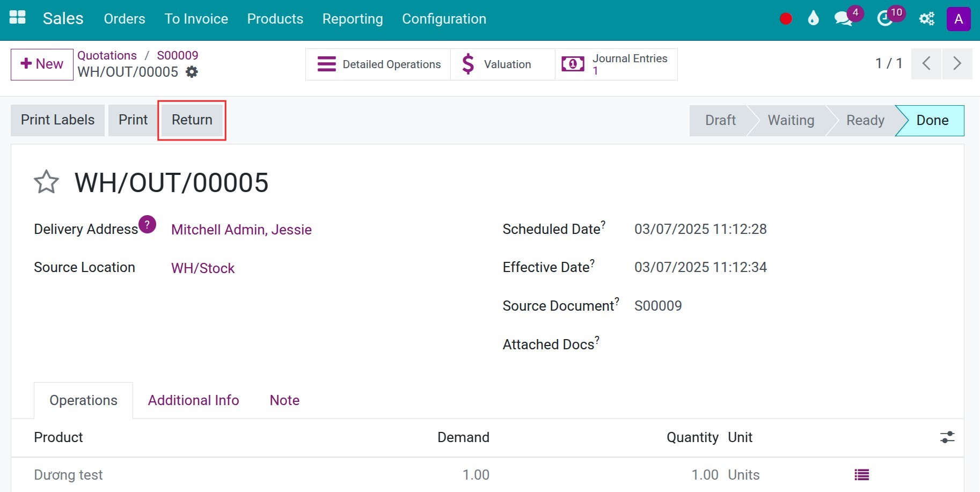Open Journal Entries smart button
The height and width of the screenshot is (492, 980).
[x=616, y=64]
